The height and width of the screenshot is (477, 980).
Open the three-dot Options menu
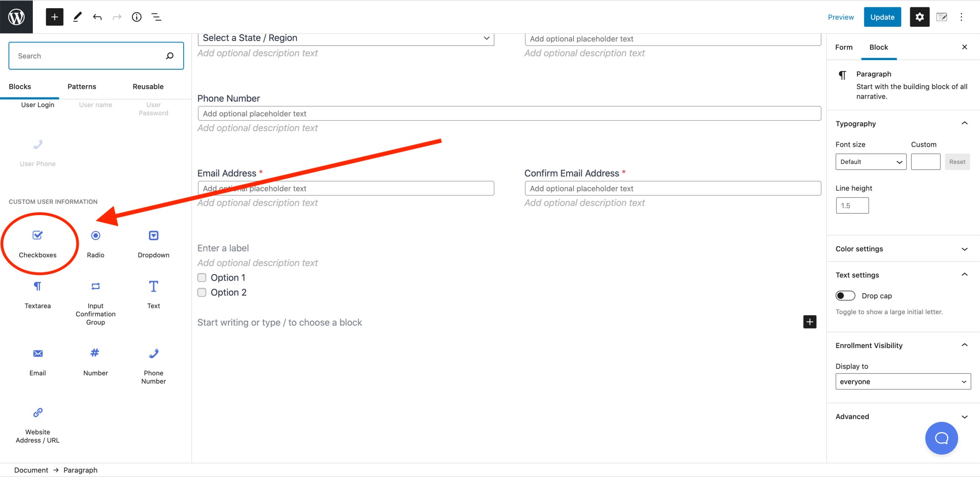961,17
